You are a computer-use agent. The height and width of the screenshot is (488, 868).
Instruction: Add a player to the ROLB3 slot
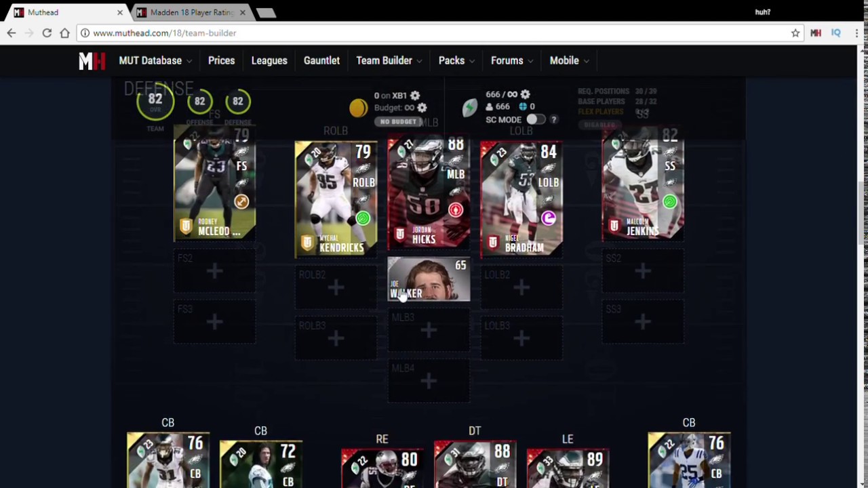(336, 339)
